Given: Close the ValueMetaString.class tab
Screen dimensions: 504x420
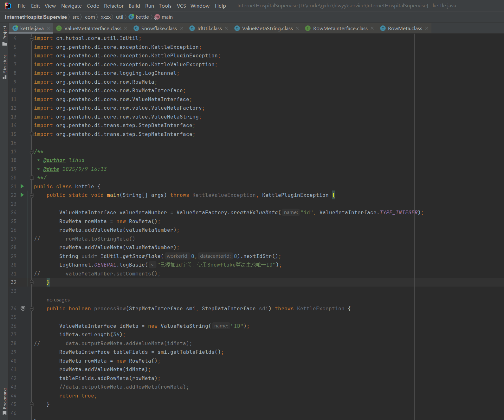Looking at the screenshot, I should (297, 28).
